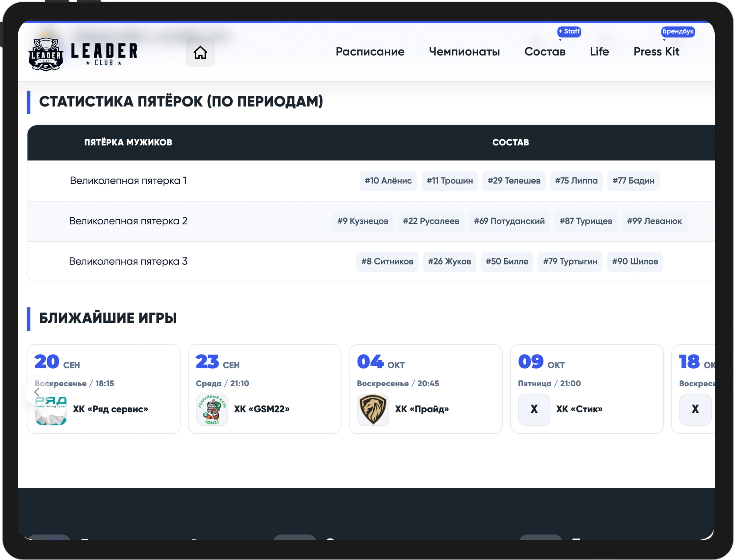Open the Life menu item

(x=599, y=52)
